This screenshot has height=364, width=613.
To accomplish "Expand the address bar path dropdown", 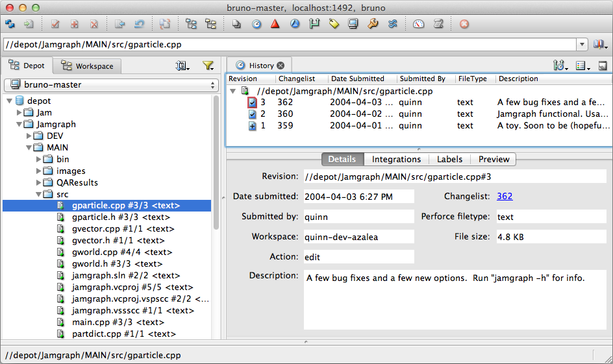I will pyautogui.click(x=582, y=45).
